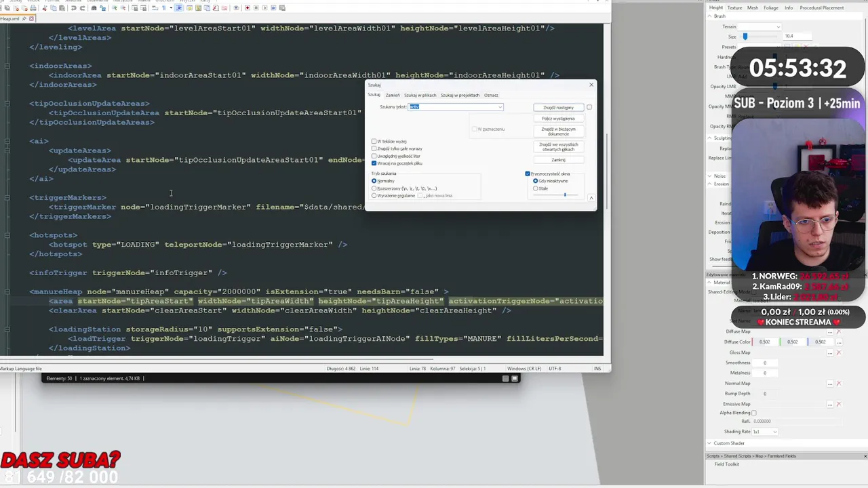
Task: Collapse the indoorAreas XML fold marker
Action: (7, 66)
